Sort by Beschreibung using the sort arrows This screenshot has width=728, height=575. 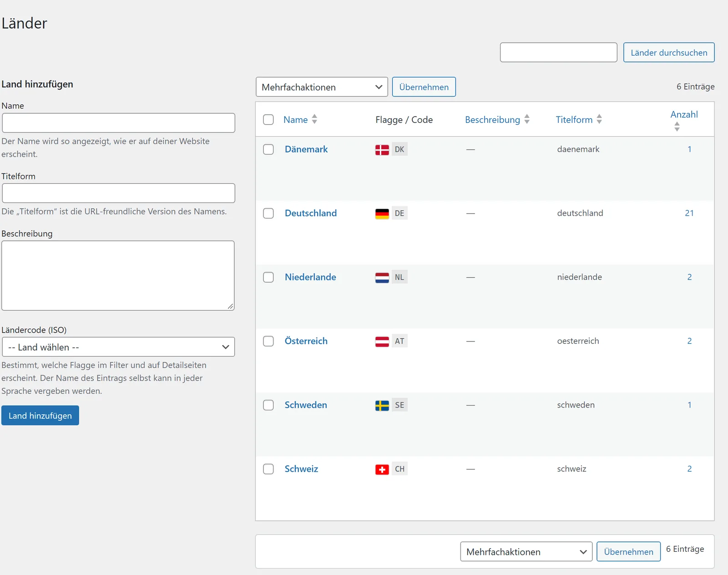[x=527, y=119]
